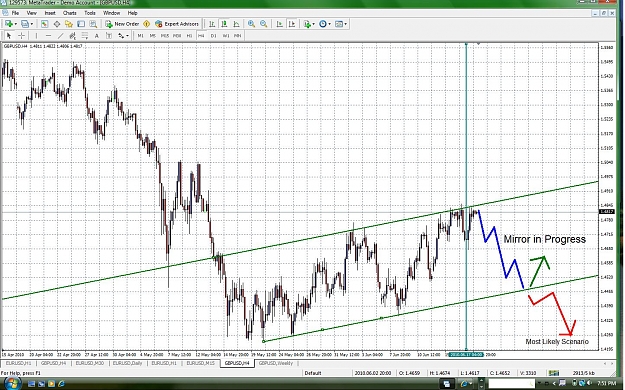Expand the Indicators dropdown arrow

pos(313,24)
